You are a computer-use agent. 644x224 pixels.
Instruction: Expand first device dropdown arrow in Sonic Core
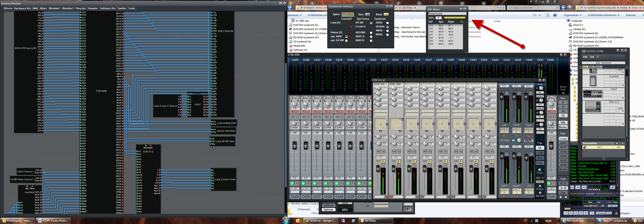point(623,72)
